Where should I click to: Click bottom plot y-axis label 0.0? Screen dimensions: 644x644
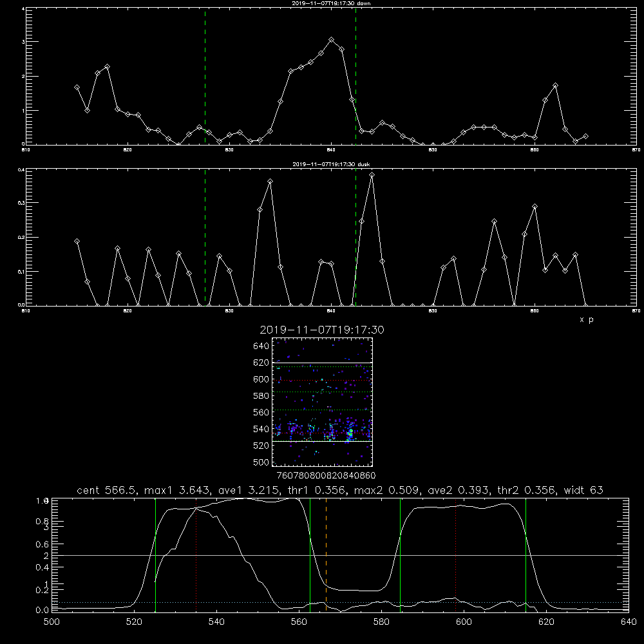[x=43, y=610]
